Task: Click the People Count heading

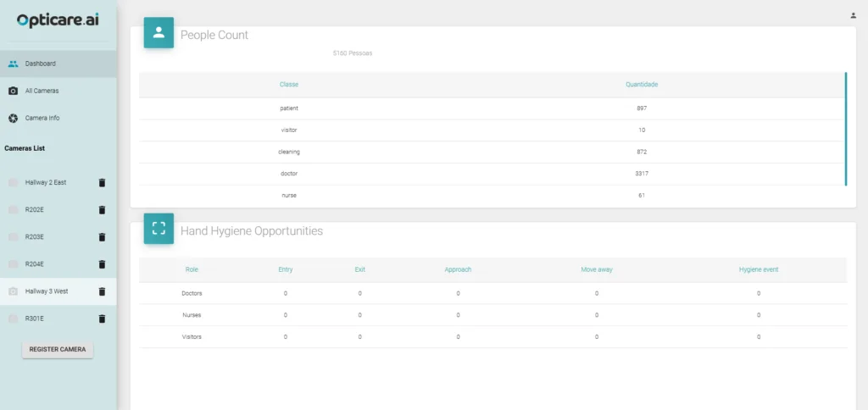Action: (214, 35)
